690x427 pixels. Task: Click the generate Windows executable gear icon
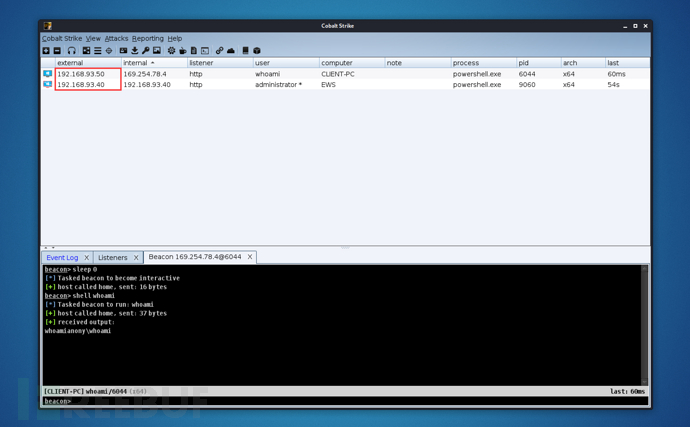(x=171, y=51)
